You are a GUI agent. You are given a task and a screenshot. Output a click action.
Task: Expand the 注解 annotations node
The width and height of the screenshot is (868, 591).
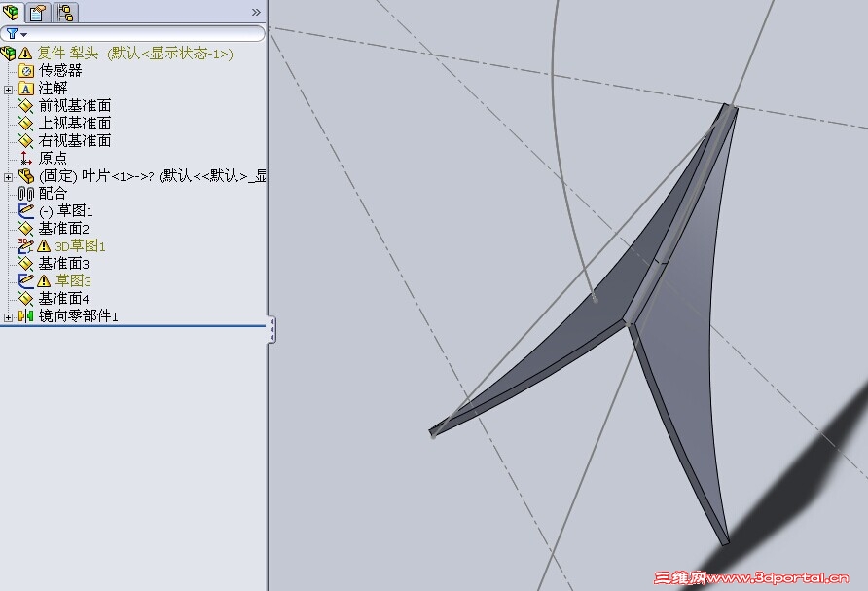point(7,89)
